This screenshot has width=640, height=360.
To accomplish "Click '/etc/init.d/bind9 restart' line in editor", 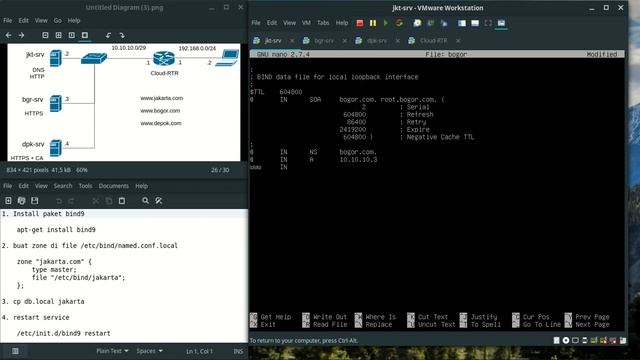I will tap(64, 333).
